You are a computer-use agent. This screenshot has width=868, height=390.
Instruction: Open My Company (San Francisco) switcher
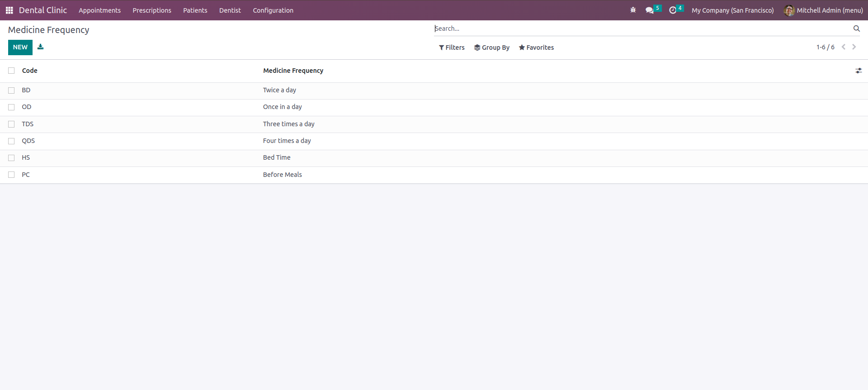pos(732,10)
